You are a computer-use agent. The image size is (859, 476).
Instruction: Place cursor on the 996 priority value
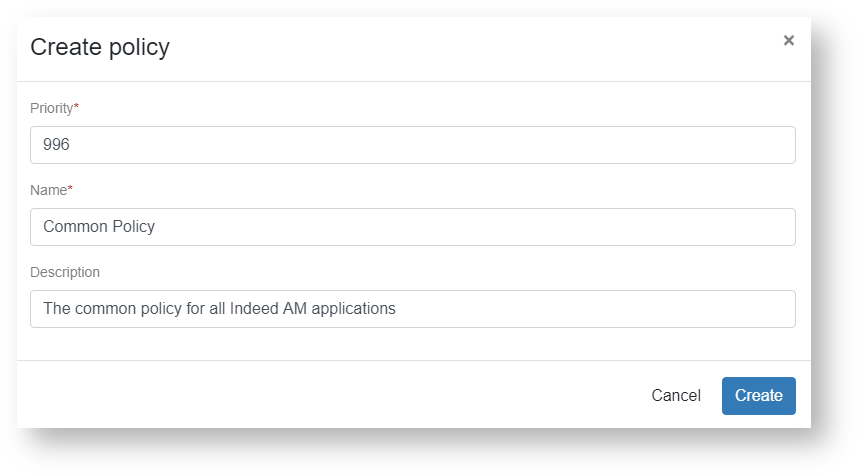coord(56,145)
